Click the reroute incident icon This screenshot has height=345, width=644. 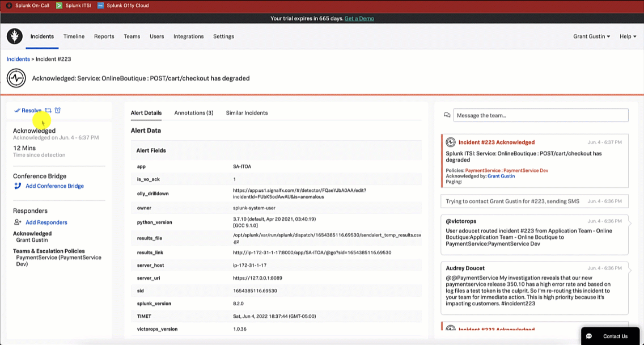[48, 111]
